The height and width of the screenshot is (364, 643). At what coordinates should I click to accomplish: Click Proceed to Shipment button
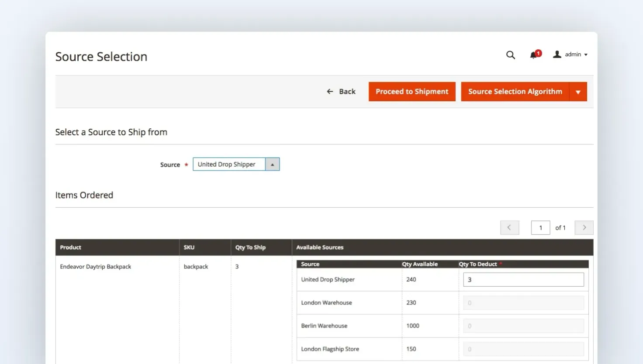pos(412,92)
